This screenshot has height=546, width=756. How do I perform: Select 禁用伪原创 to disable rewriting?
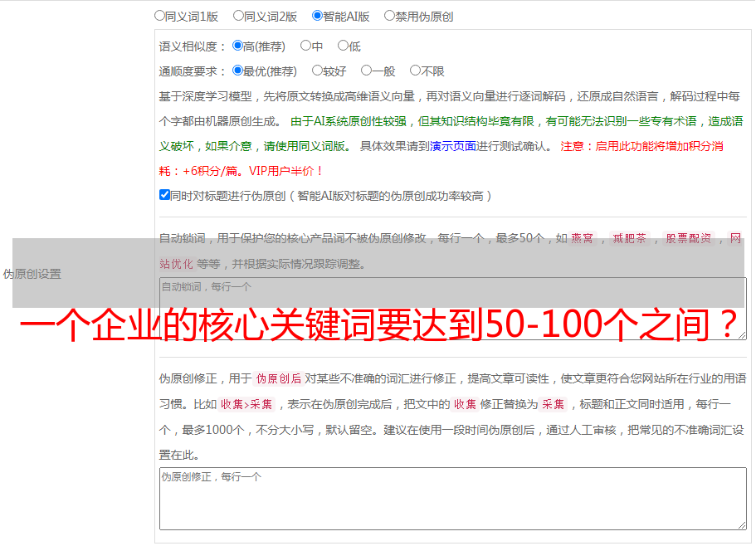click(389, 16)
